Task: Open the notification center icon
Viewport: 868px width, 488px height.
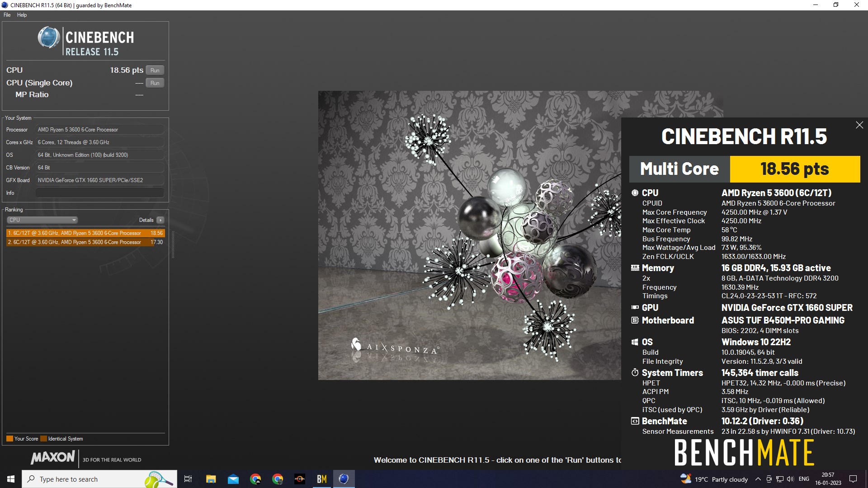Action: [853, 479]
